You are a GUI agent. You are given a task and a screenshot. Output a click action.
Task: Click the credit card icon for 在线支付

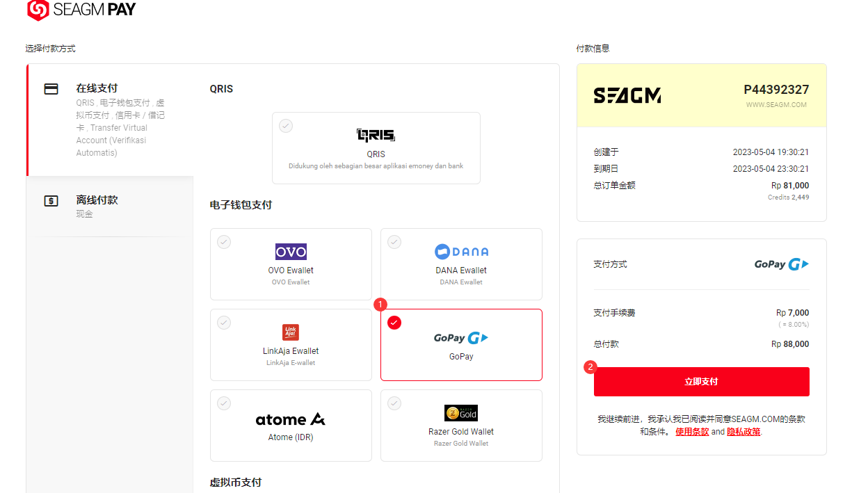(x=51, y=89)
